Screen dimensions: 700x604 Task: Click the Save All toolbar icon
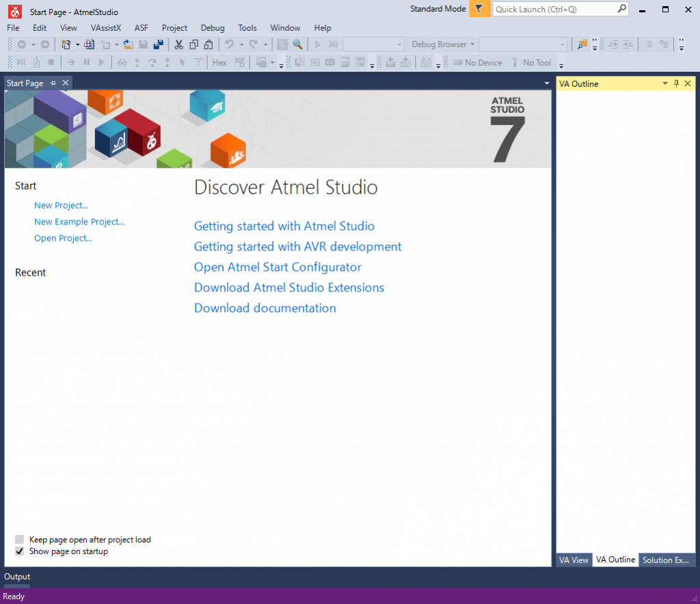(158, 44)
